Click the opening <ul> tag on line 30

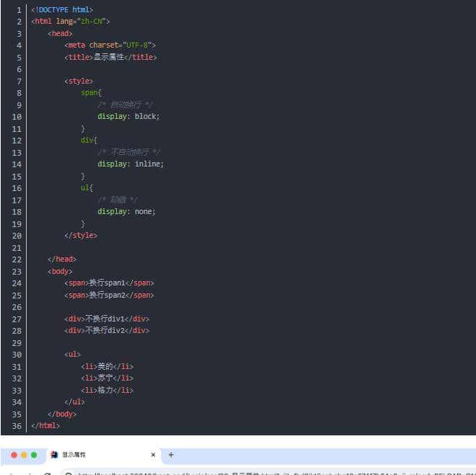(x=73, y=354)
